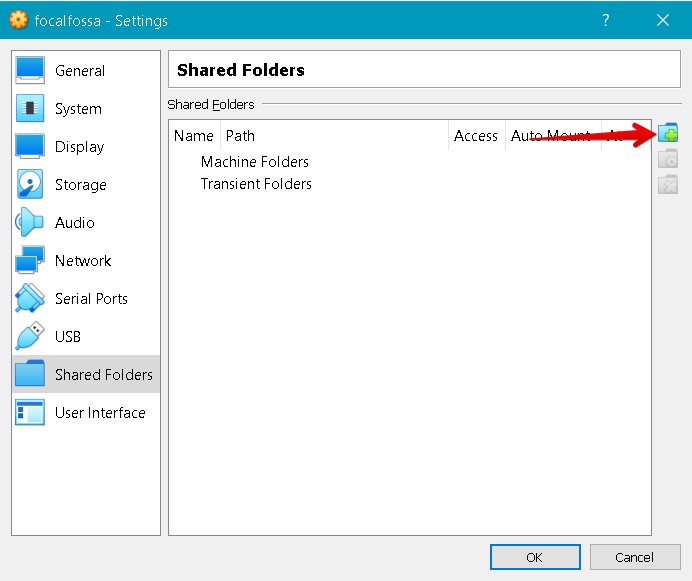The image size is (692, 581).
Task: Select the USB plug icon
Action: point(30,337)
